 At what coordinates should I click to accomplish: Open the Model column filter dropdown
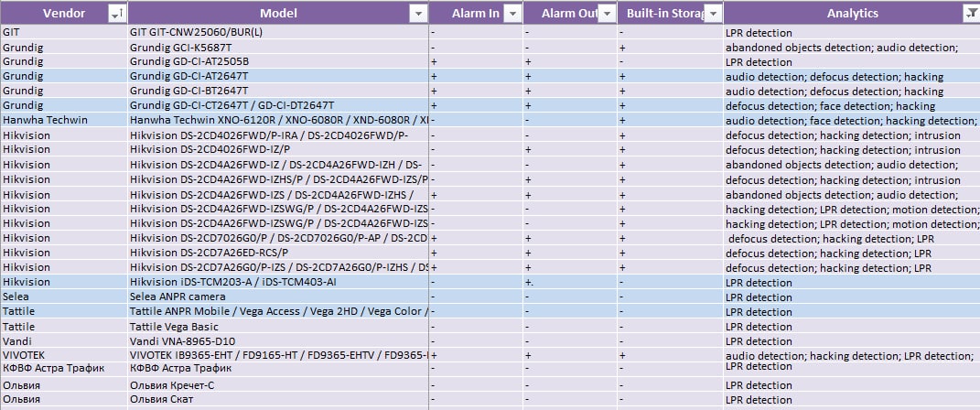click(417, 14)
